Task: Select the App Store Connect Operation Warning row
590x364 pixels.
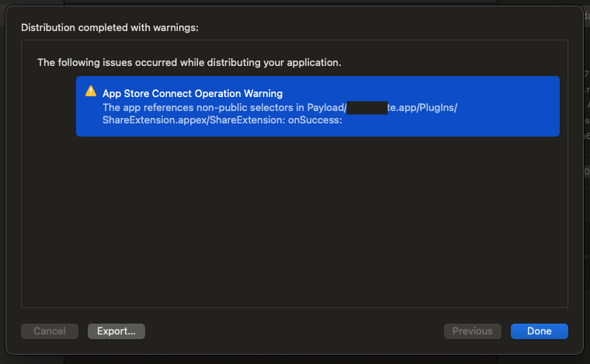Action: tap(318, 106)
